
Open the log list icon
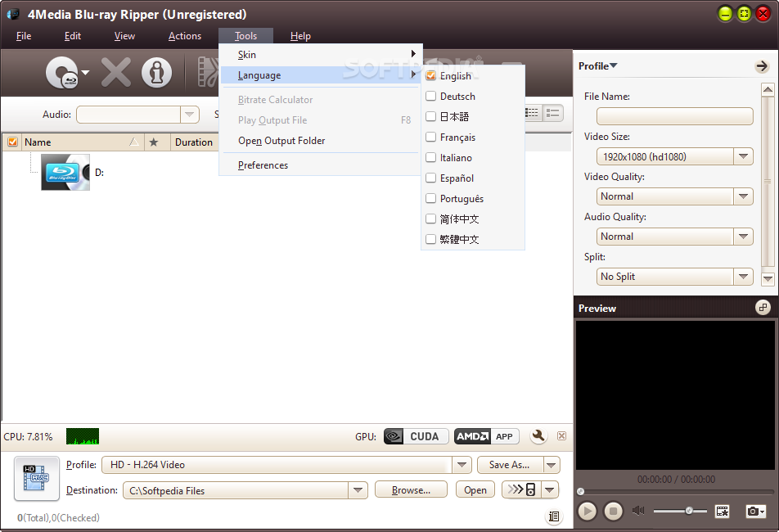553,516
